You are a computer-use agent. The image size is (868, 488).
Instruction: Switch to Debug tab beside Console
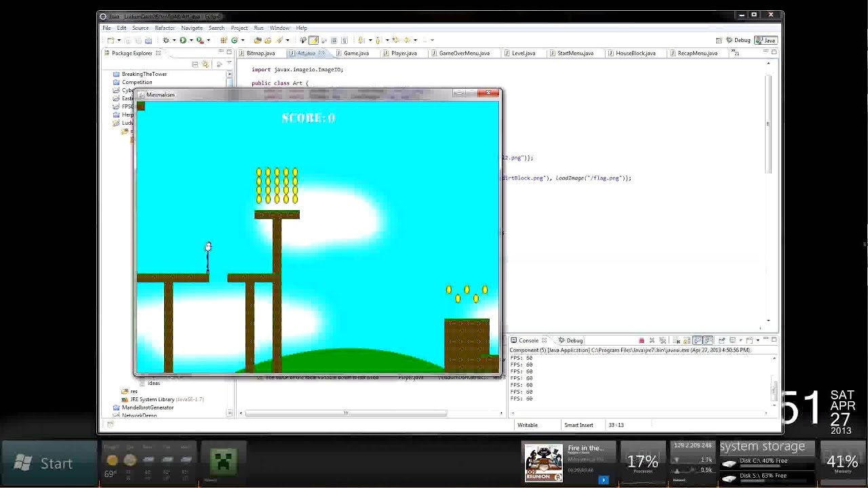pos(570,340)
